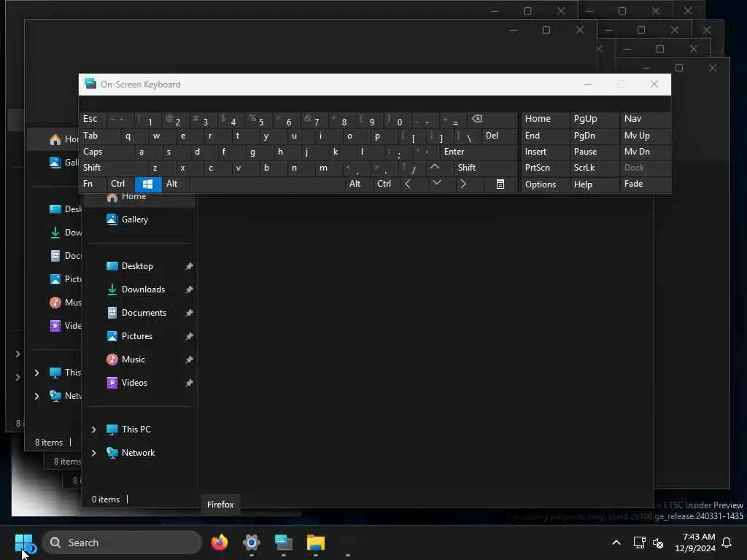Open On-Screen Keyboard taskbar icon
747x560 pixels.
pos(284,542)
